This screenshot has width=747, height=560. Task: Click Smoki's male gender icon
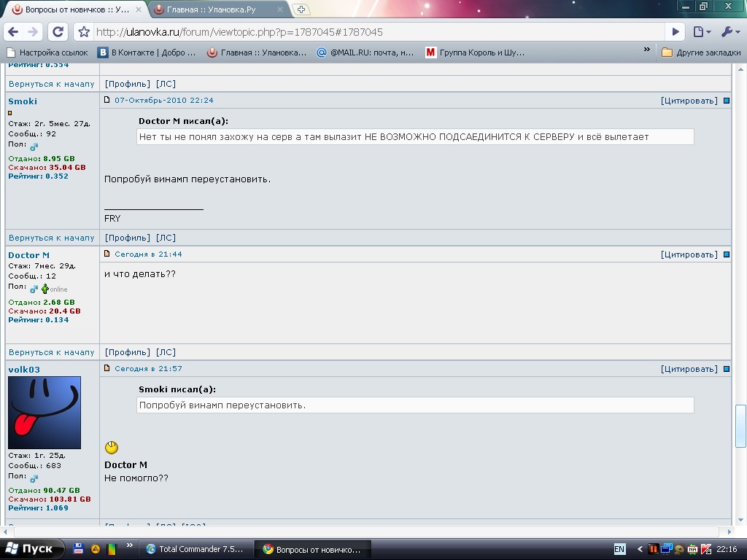coord(34,146)
